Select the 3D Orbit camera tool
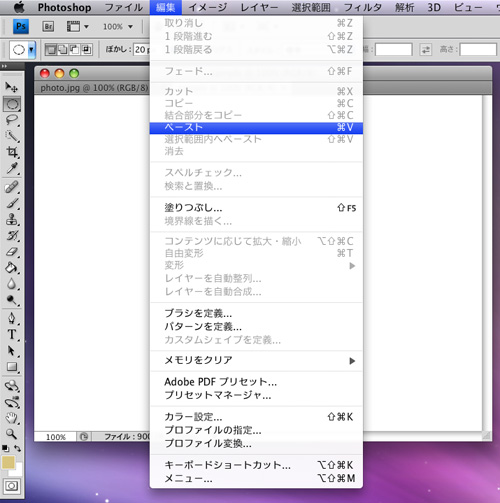 (12, 402)
